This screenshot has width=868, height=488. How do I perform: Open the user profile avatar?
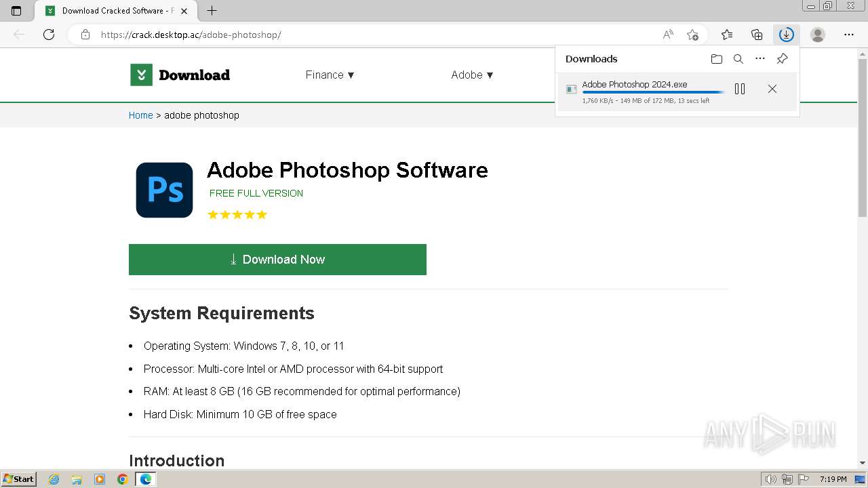pos(818,35)
